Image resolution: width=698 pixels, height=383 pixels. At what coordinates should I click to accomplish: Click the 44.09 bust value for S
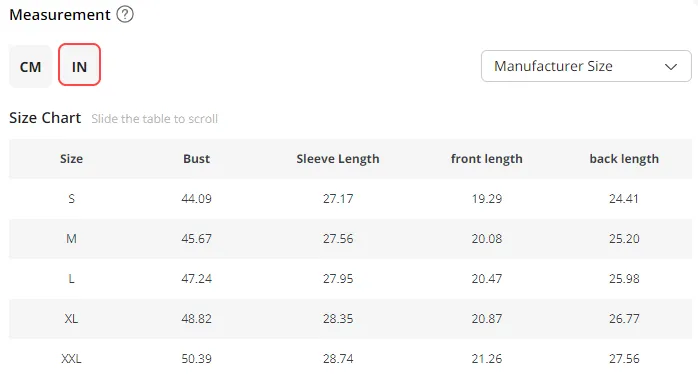pyautogui.click(x=196, y=199)
